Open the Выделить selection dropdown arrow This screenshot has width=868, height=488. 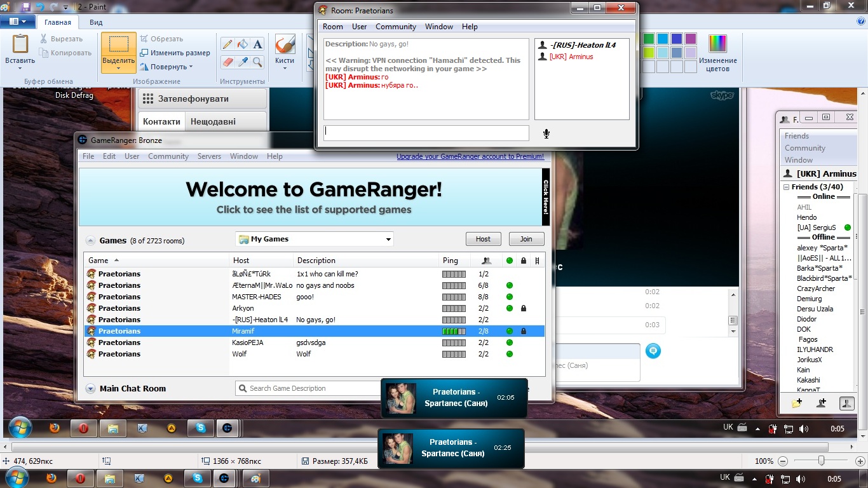[x=118, y=69]
